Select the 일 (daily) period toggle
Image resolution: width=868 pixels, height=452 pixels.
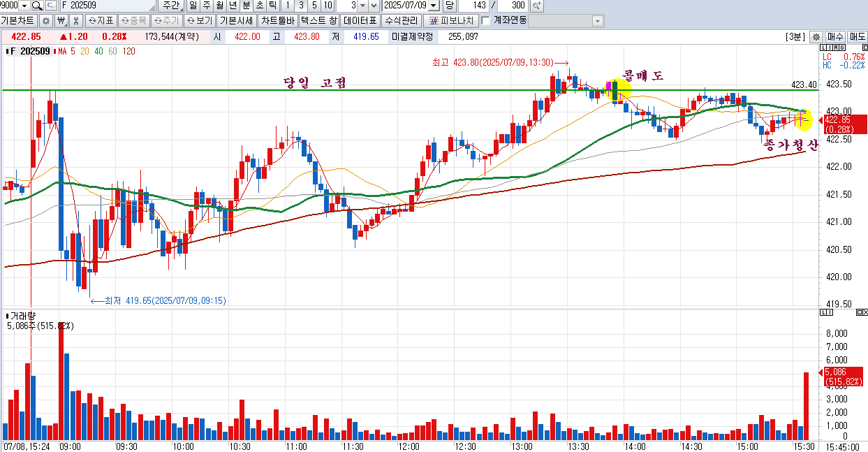click(x=193, y=6)
